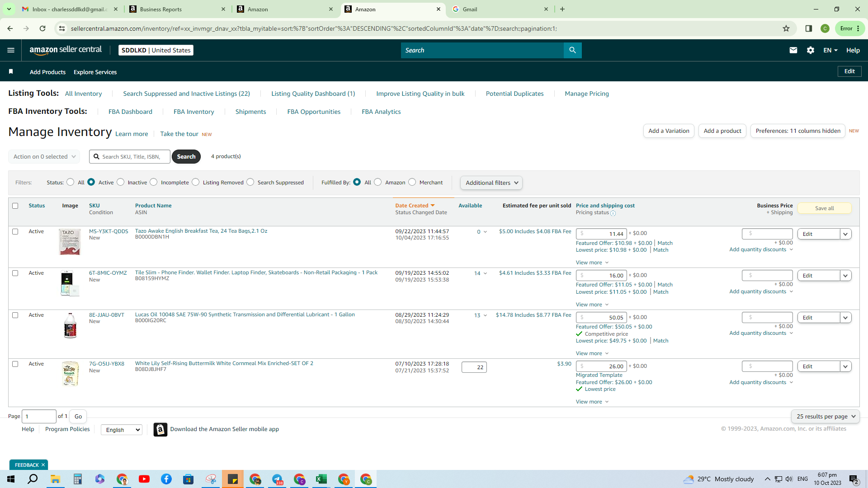Check the Tile Slim row checkbox

15,273
